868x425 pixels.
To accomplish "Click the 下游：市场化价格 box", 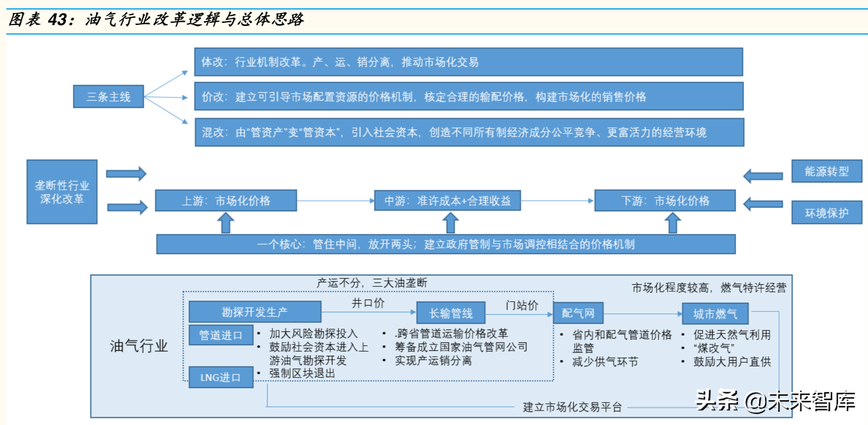I will (x=665, y=201).
